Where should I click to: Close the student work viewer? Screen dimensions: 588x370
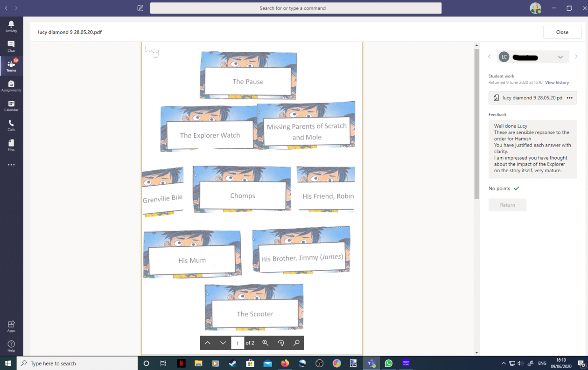tap(562, 32)
